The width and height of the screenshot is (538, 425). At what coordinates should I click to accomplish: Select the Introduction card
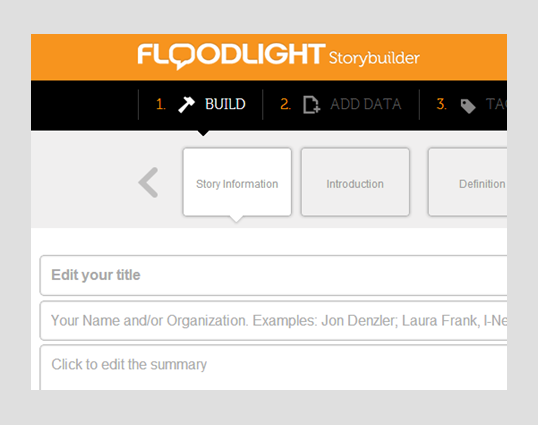pyautogui.click(x=355, y=182)
